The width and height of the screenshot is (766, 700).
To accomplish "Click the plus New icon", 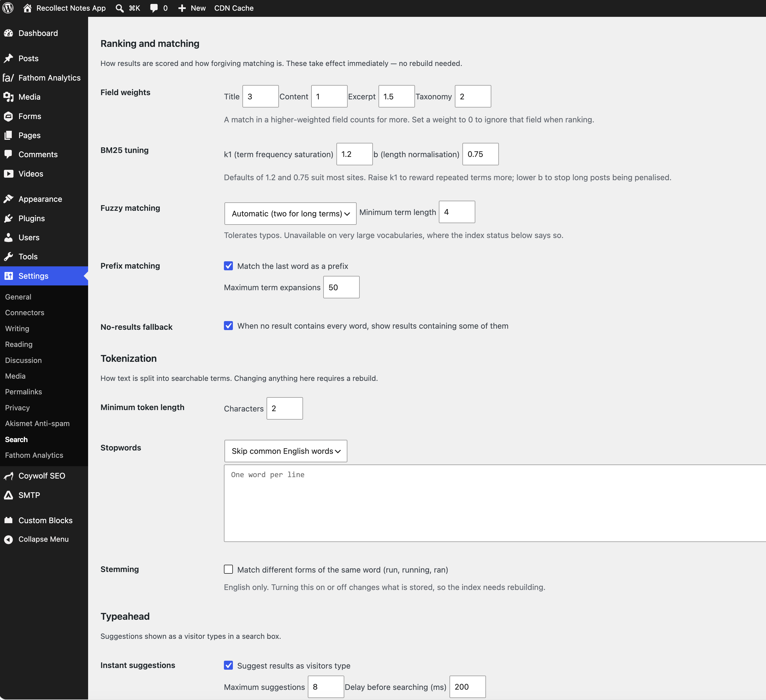I will click(x=182, y=8).
